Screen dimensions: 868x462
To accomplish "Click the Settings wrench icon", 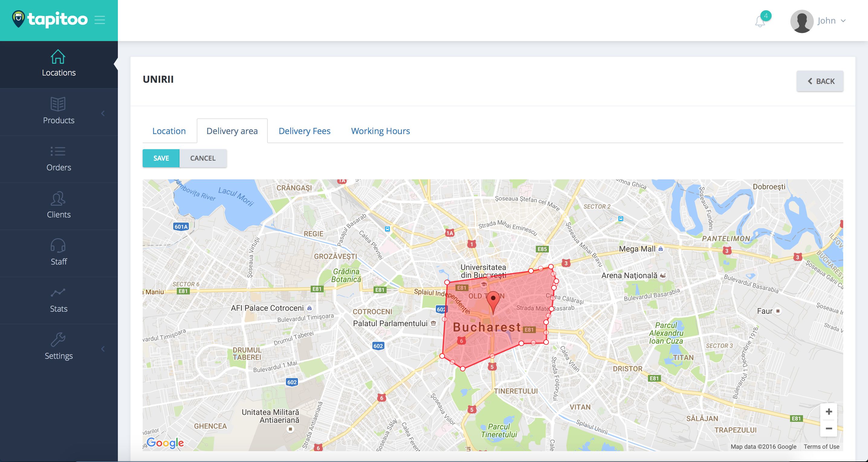I will click(58, 339).
